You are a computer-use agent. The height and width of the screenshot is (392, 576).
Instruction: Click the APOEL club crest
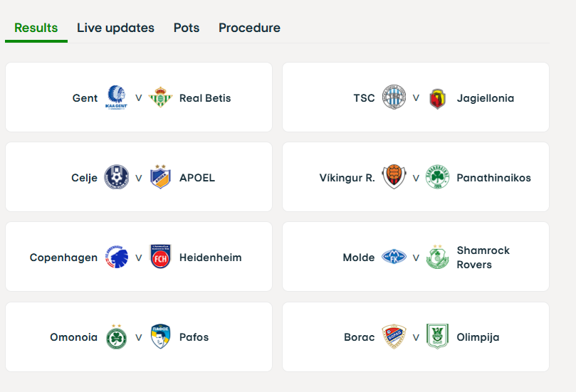(160, 177)
